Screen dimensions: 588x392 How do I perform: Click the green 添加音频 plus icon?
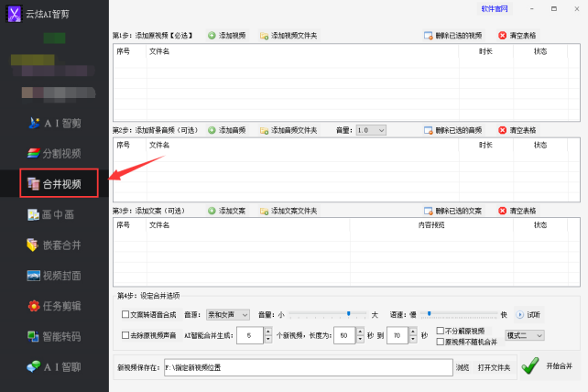point(212,130)
